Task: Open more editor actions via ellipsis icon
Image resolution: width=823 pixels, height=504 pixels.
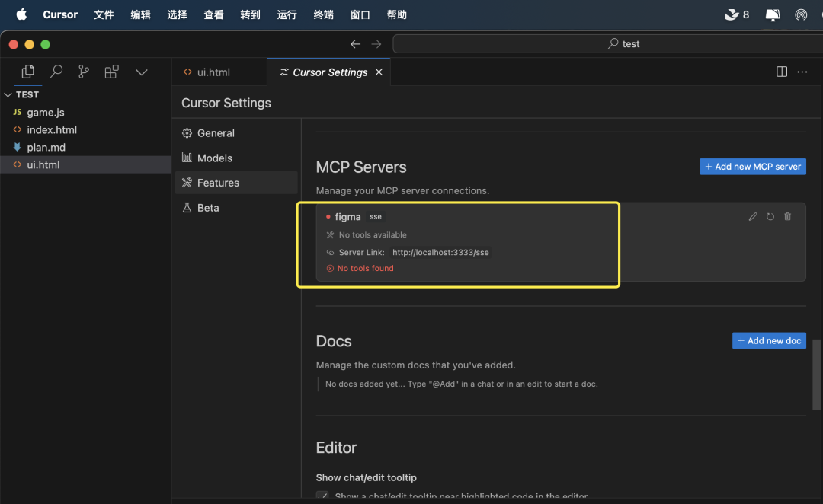Action: 802,71
